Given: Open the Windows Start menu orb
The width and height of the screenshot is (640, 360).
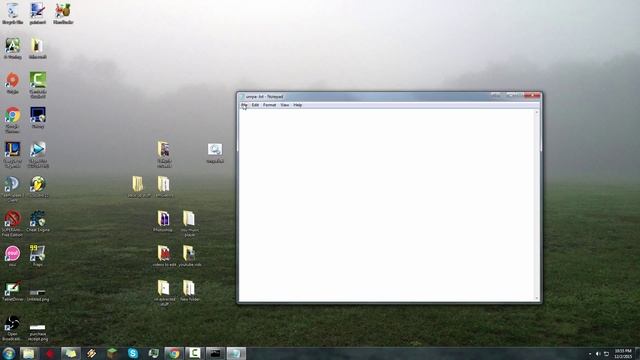Looking at the screenshot, I should [9, 353].
